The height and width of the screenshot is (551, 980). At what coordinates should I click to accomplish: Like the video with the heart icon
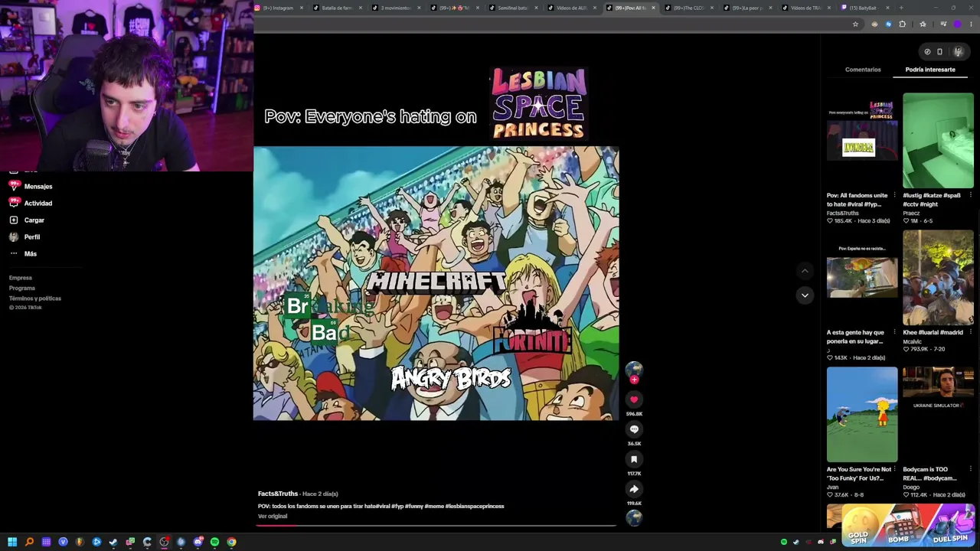click(634, 399)
